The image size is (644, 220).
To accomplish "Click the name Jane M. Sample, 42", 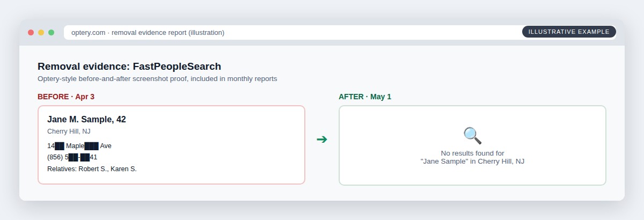I will (86, 119).
